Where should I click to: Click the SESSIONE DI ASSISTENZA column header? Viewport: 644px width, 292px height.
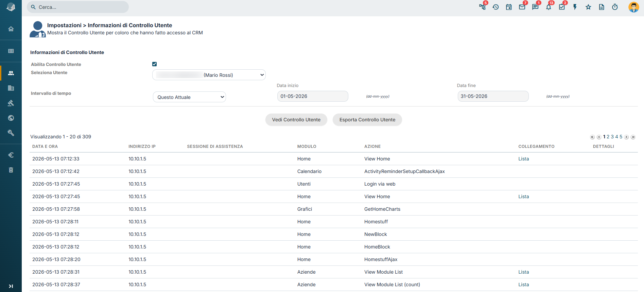pyautogui.click(x=215, y=147)
